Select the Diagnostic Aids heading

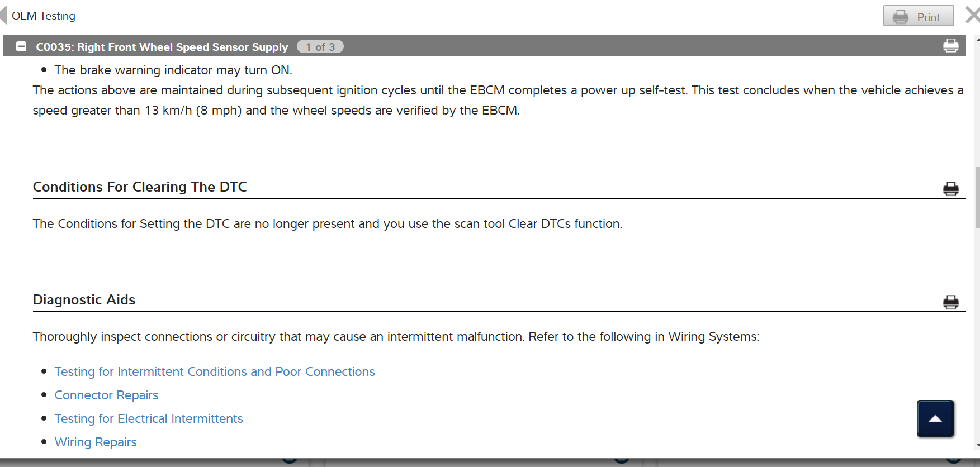84,300
